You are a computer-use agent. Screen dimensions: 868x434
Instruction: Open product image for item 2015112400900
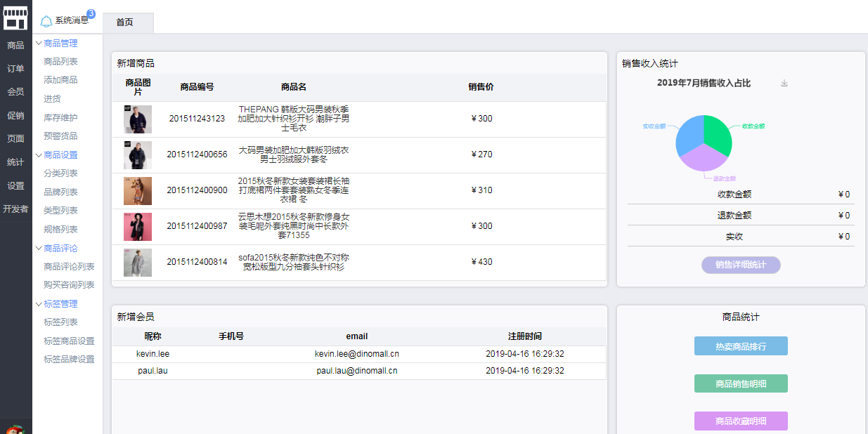pos(138,191)
